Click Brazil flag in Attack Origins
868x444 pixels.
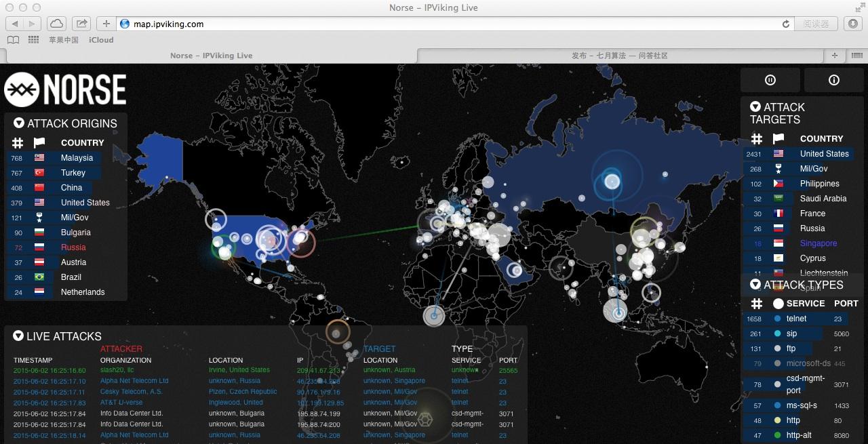pyautogui.click(x=39, y=277)
